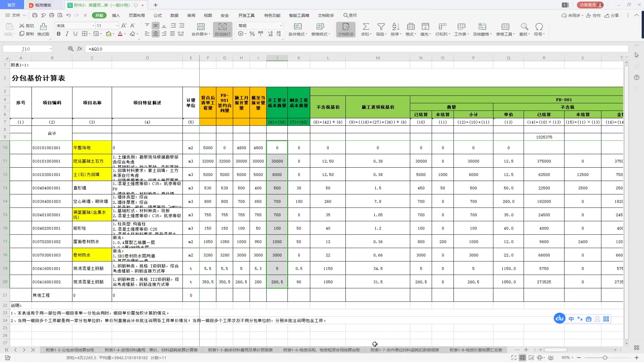
Task: Open the Data (数据) tab
Action: (x=174, y=15)
